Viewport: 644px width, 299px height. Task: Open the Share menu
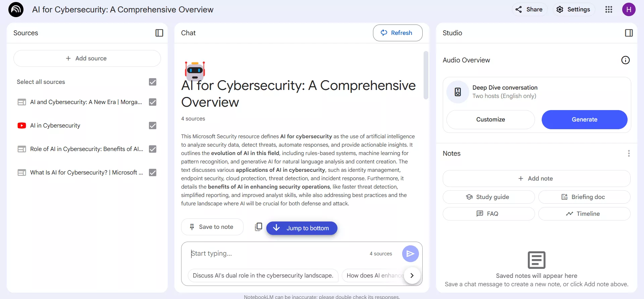point(529,9)
